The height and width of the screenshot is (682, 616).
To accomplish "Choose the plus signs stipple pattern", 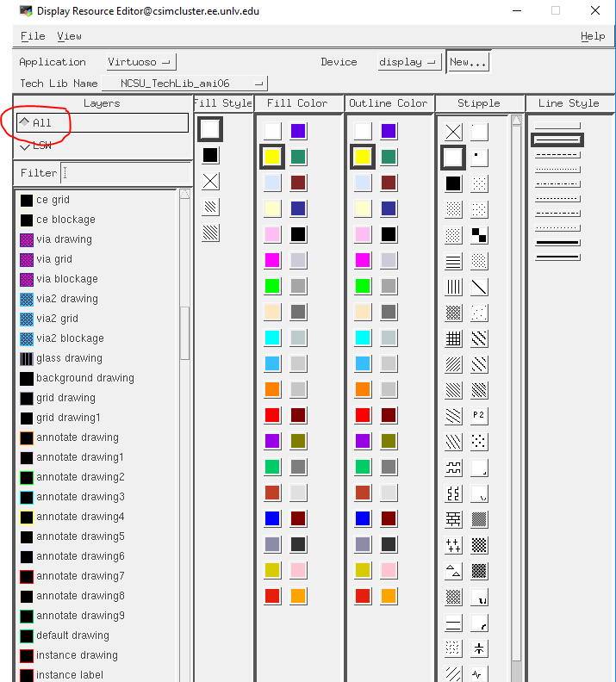I will pos(453,545).
